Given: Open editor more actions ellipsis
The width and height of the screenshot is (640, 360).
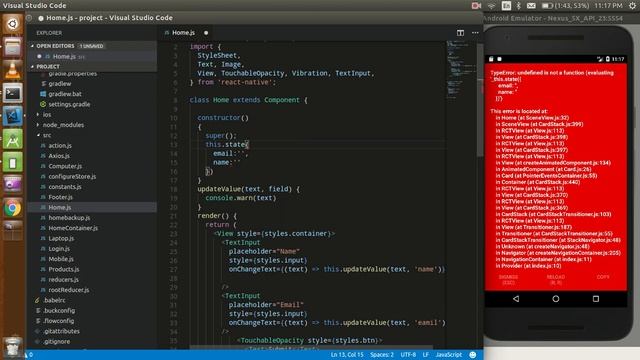Looking at the screenshot, I should click(475, 33).
